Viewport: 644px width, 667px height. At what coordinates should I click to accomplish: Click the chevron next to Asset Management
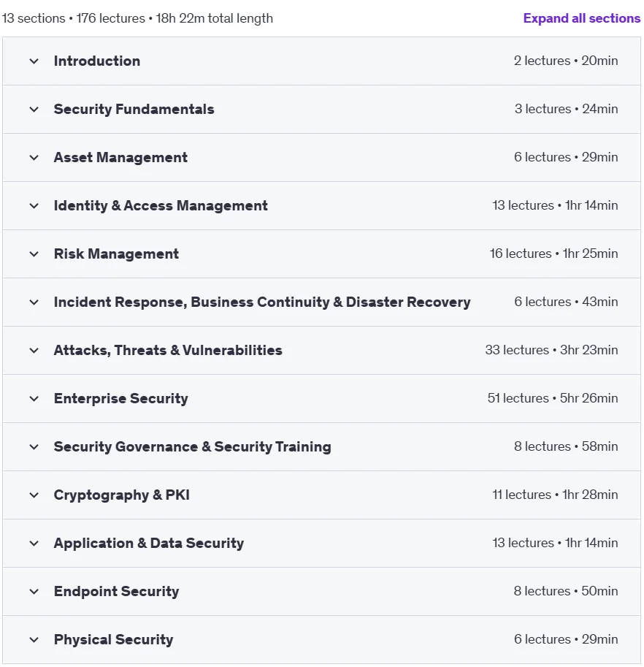coord(34,157)
